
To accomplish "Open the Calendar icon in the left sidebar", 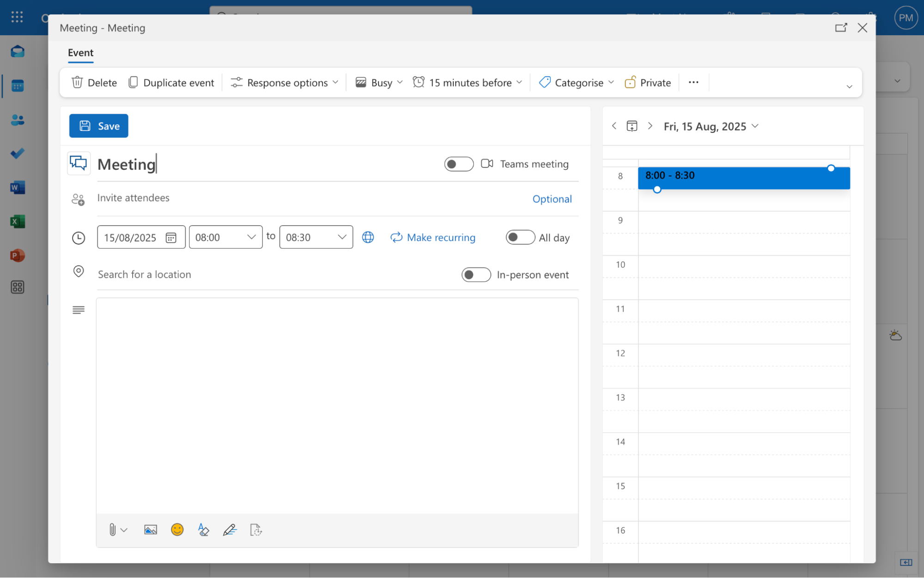I will (x=17, y=86).
